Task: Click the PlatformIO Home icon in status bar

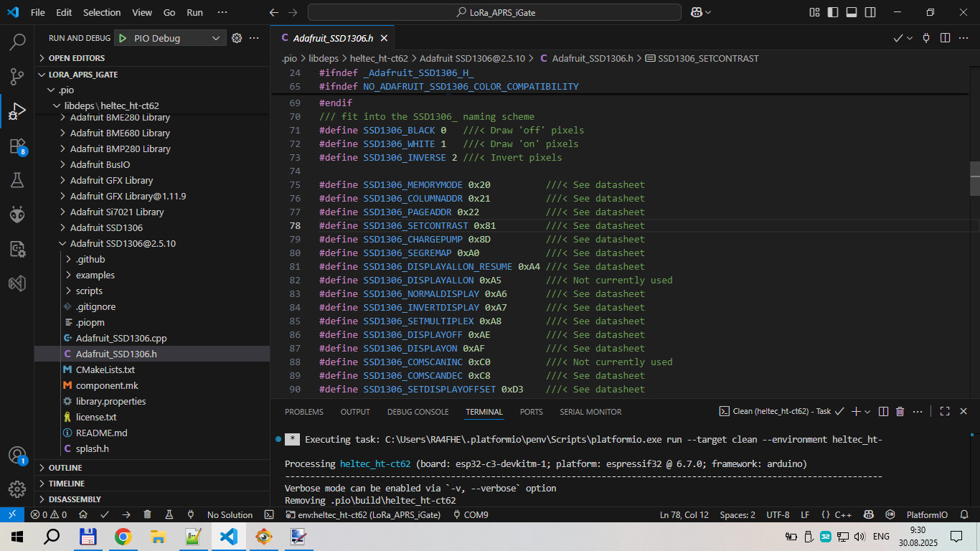Action: pos(83,514)
